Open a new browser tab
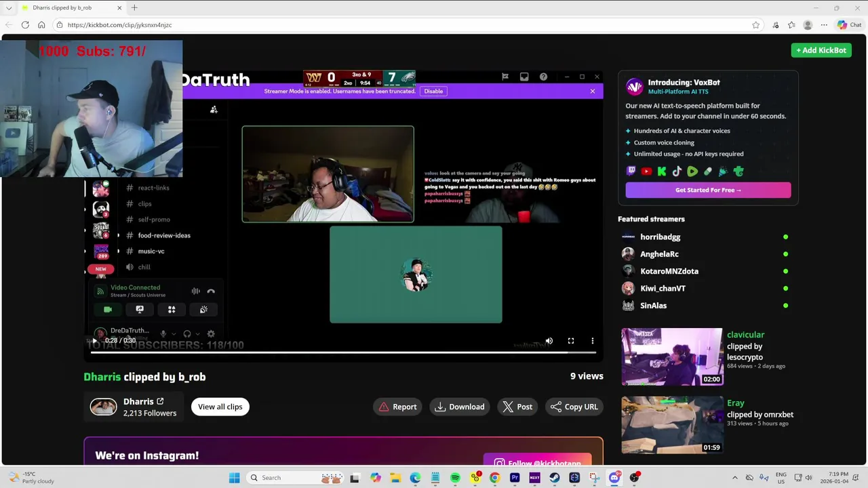The width and height of the screenshot is (868, 488). (x=134, y=7)
